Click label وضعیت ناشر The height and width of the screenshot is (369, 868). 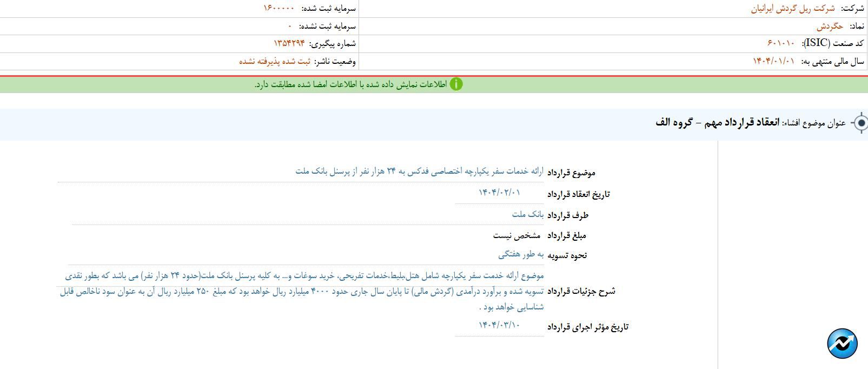coord(335,61)
